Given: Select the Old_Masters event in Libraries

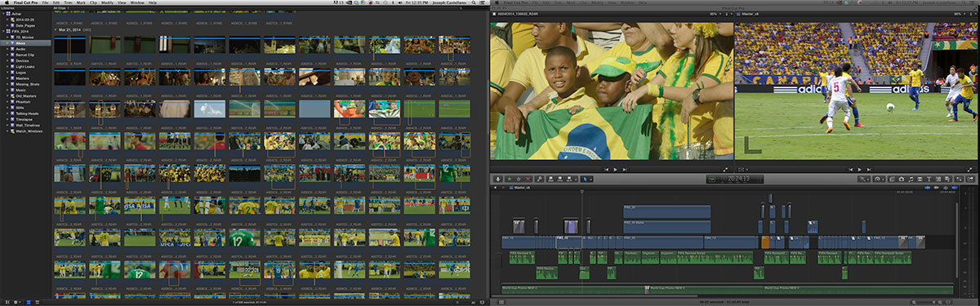Looking at the screenshot, I should point(26,95).
